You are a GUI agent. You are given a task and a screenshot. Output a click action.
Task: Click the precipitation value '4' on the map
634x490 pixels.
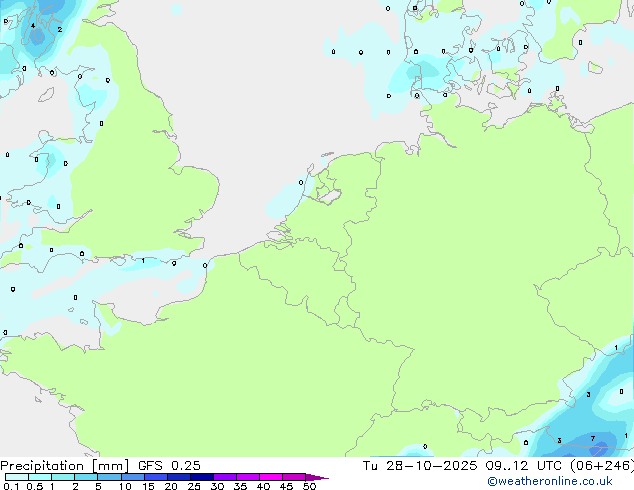(x=33, y=25)
